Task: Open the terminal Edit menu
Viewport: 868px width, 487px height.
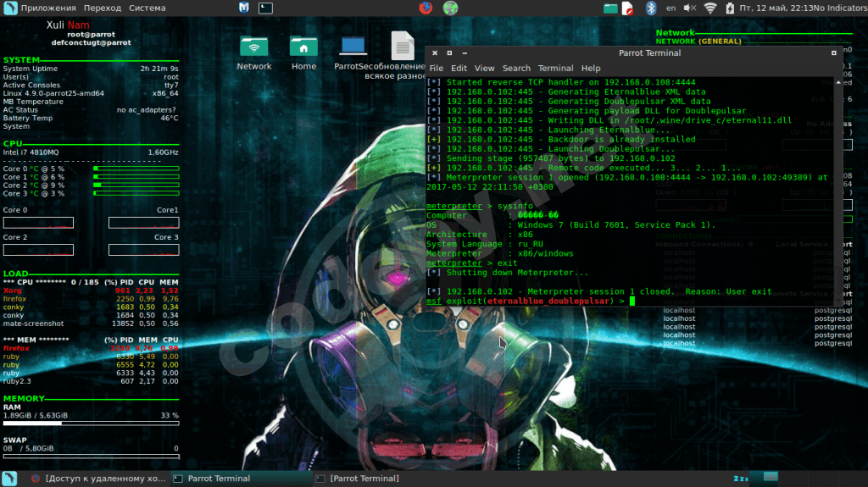Action: (459, 68)
